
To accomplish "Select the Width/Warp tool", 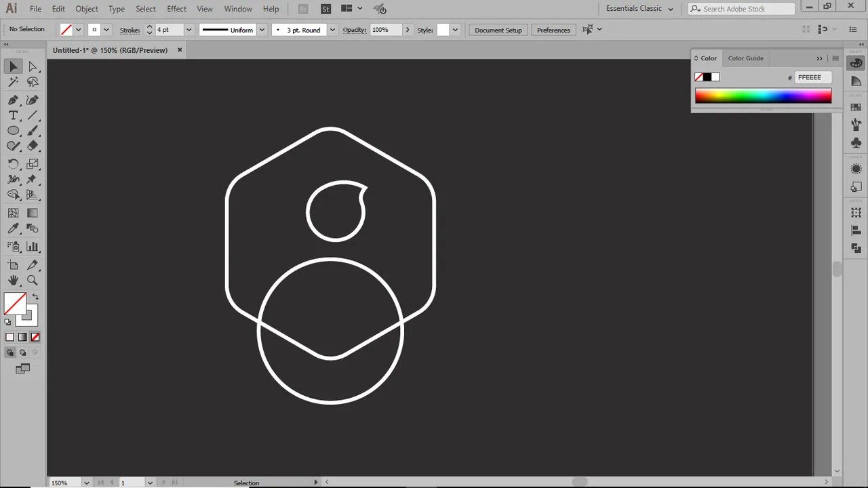I will tap(14, 180).
